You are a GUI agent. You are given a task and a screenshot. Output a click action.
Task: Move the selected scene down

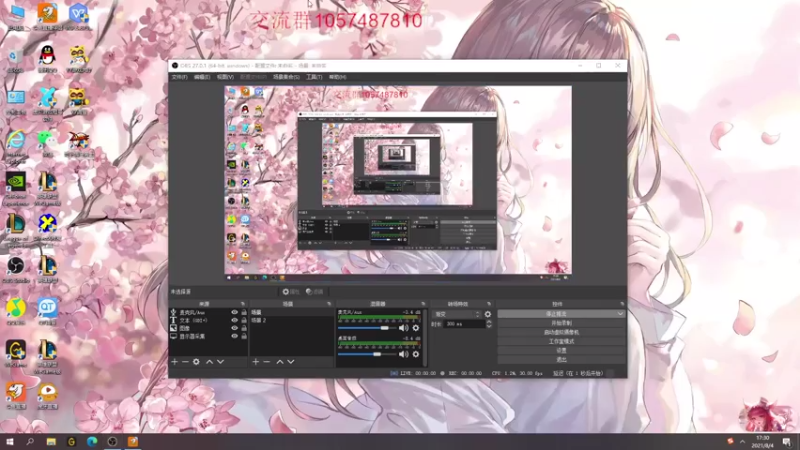pos(291,362)
